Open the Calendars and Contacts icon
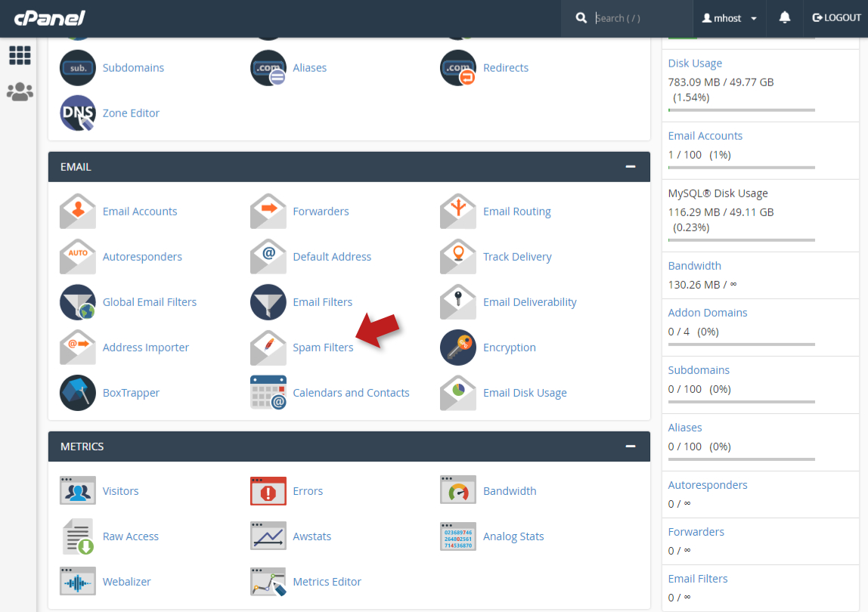Screen dimensions: 868x612 click(x=268, y=393)
